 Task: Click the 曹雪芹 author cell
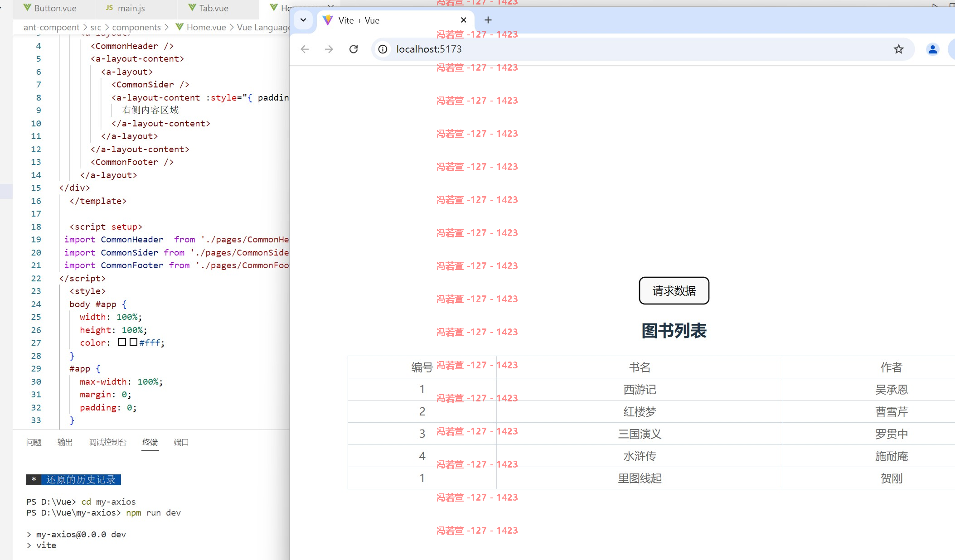point(892,411)
